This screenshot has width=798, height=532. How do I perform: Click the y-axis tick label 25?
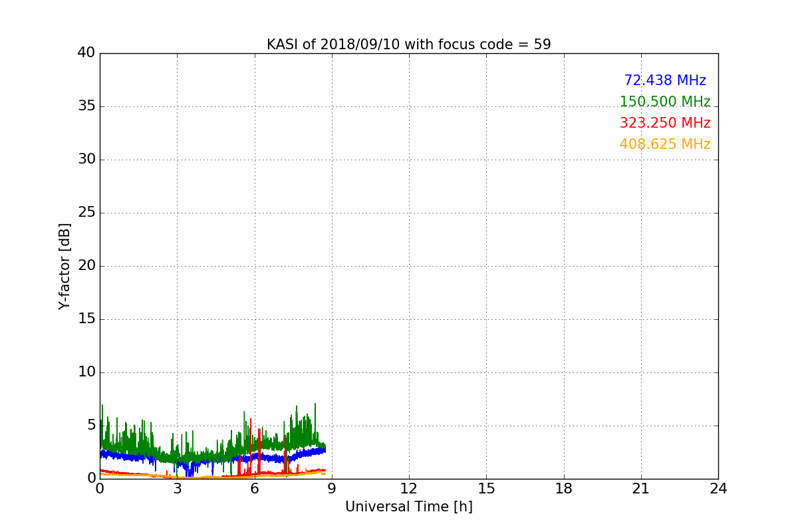point(86,213)
